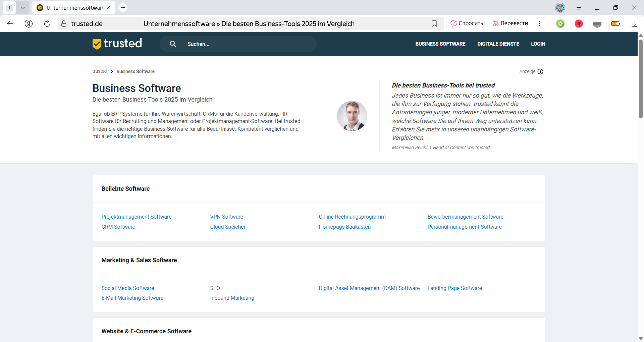This screenshot has width=644, height=342.
Task: Open BUSINESS SOFTWARE nav menu
Action: pyautogui.click(x=440, y=44)
